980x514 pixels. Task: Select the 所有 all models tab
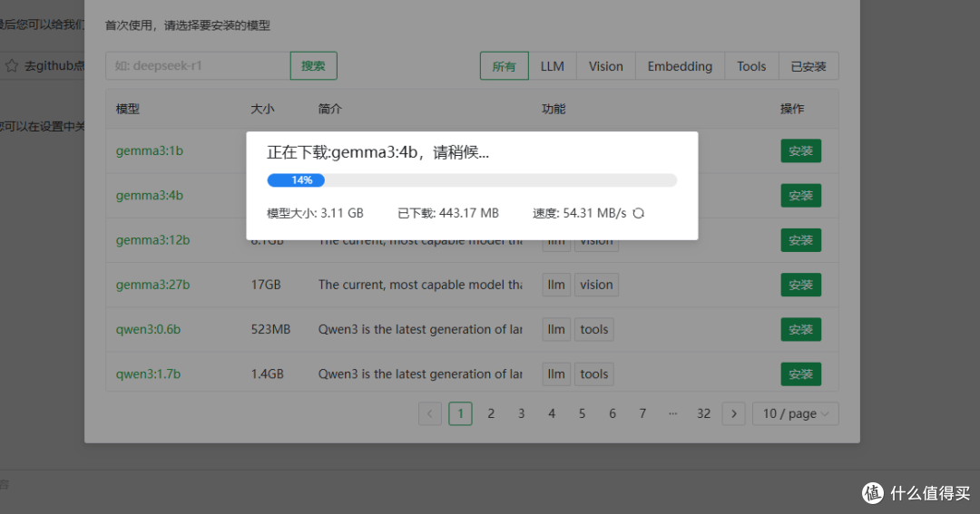[504, 66]
